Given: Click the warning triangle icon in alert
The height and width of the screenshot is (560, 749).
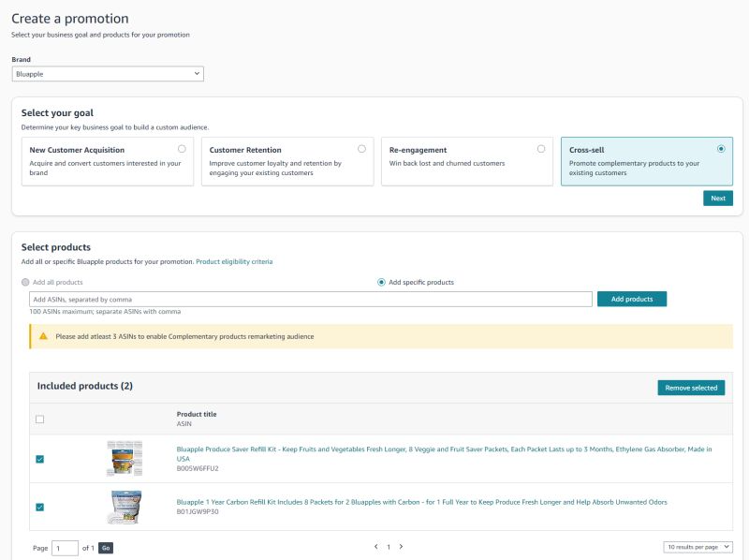Looking at the screenshot, I should point(43,336).
